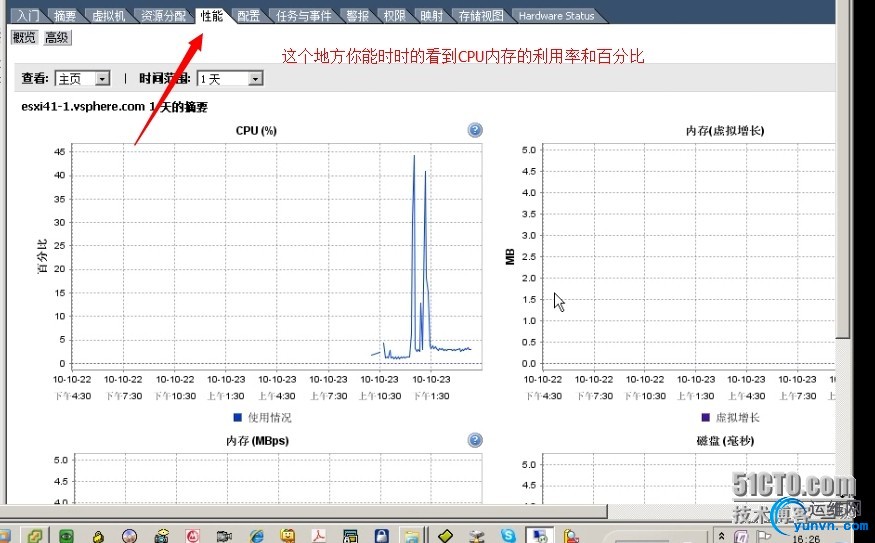Open the 权限 tab
Screen dimensions: 875x543
(395, 16)
